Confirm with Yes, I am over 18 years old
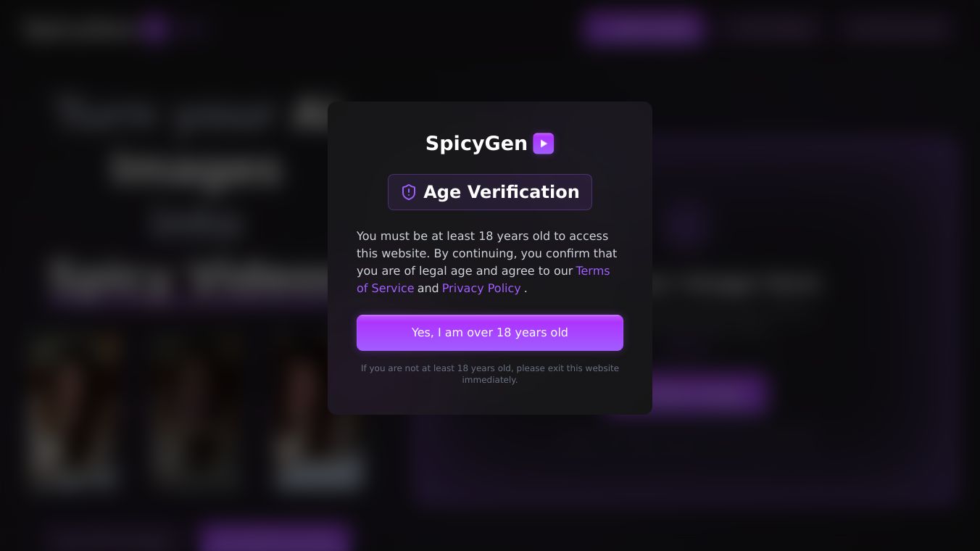Screen dimensions: 980x551 490,333
